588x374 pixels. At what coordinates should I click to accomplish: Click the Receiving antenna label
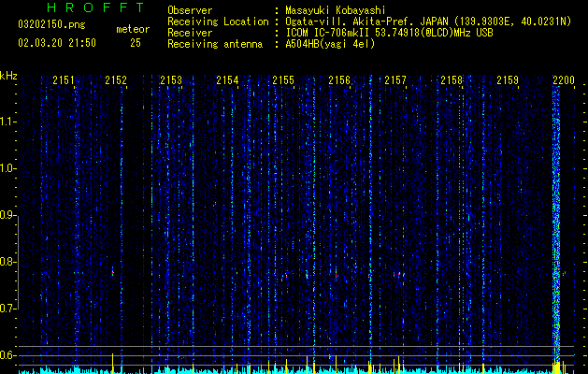pyautogui.click(x=215, y=44)
